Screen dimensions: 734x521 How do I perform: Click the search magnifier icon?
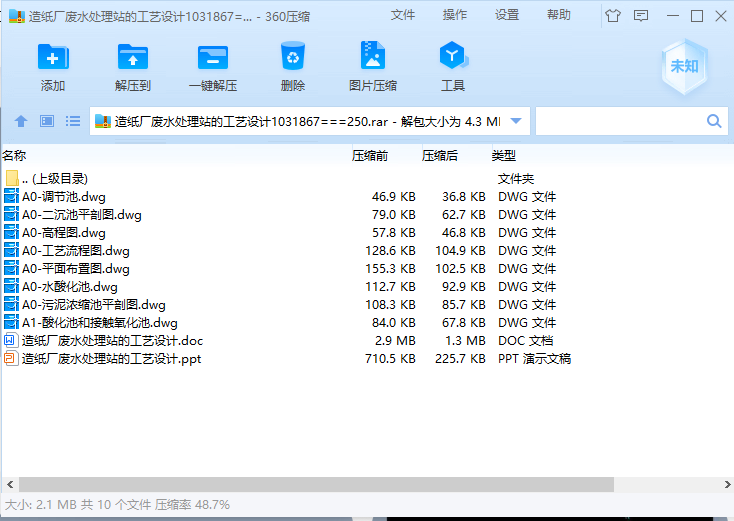tap(714, 121)
